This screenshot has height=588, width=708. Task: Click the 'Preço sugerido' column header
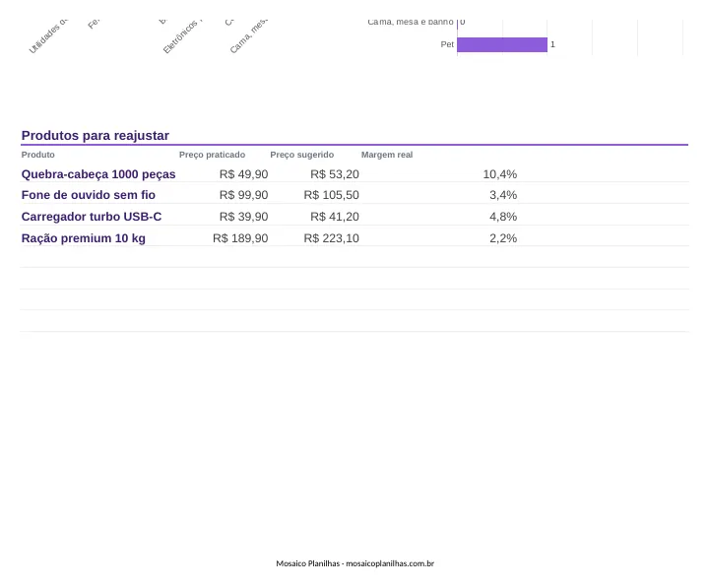click(302, 155)
